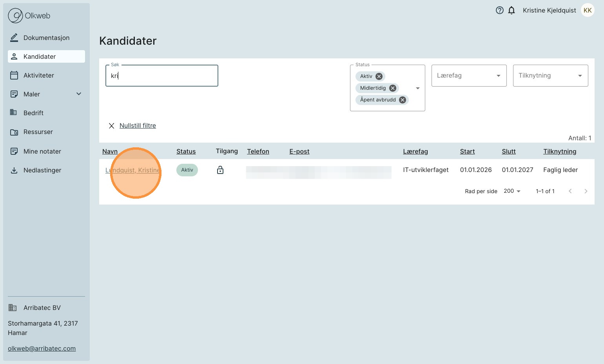This screenshot has height=364, width=604.
Task: Go to next results page
Action: click(586, 191)
